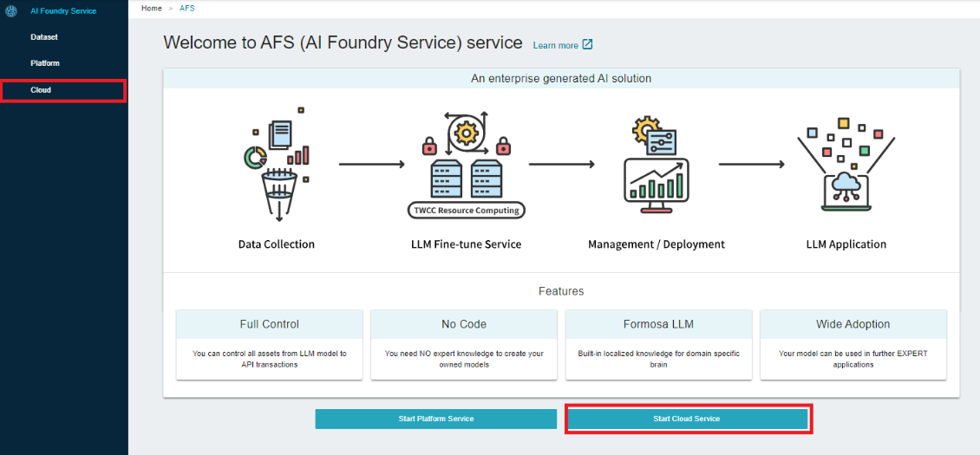Click the AI Foundry Service logo icon
Screen dimensions: 980x455
(10, 10)
